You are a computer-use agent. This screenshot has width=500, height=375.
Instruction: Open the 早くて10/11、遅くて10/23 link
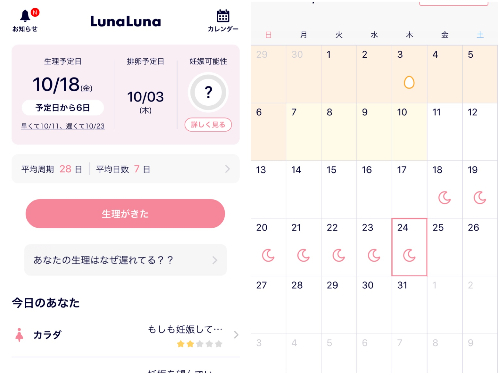[63, 126]
